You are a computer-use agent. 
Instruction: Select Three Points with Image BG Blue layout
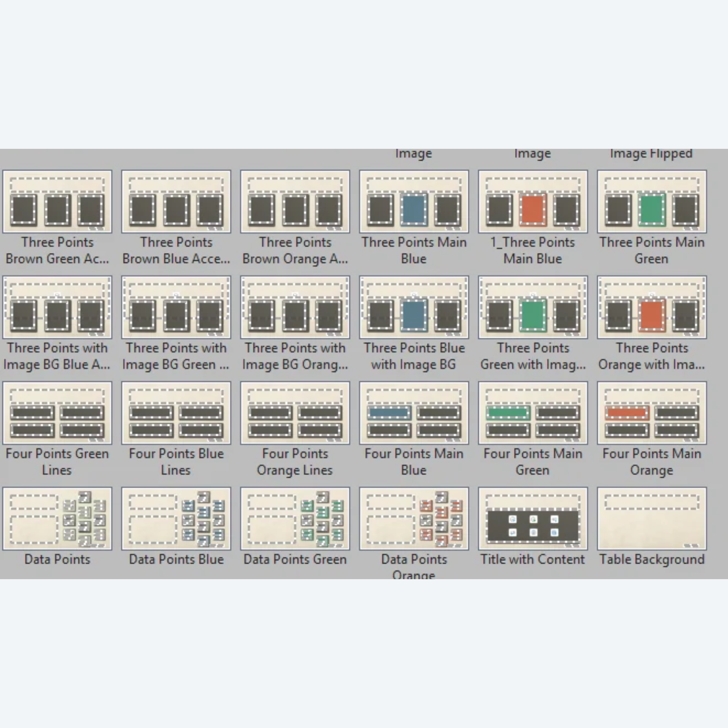[x=57, y=307]
